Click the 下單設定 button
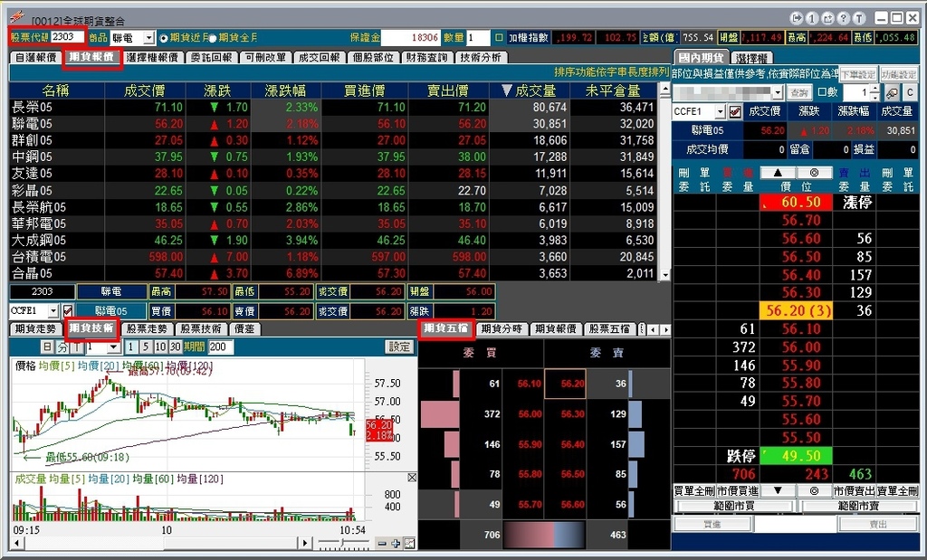The image size is (927, 560). 858,74
